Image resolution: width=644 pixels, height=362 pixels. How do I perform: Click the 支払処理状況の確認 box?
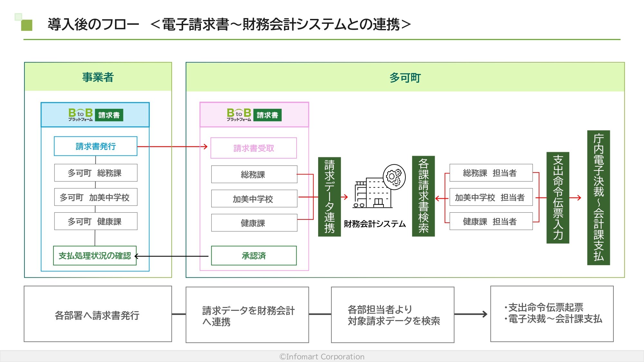[x=95, y=255]
